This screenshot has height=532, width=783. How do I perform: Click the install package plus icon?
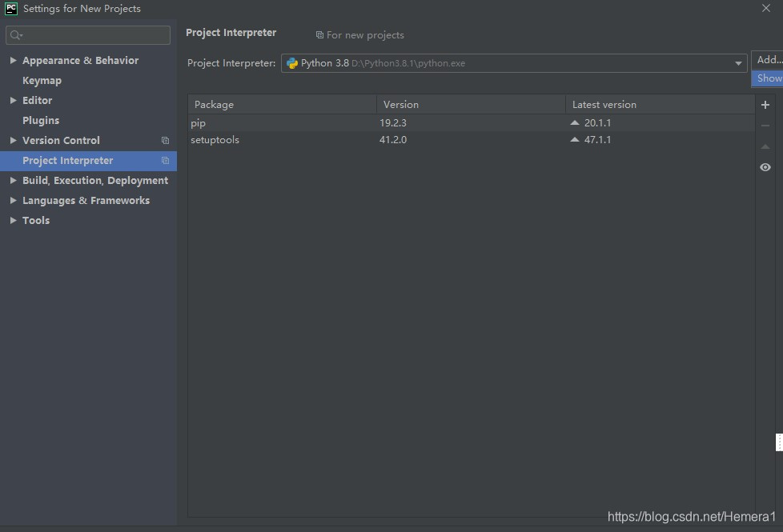tap(765, 105)
